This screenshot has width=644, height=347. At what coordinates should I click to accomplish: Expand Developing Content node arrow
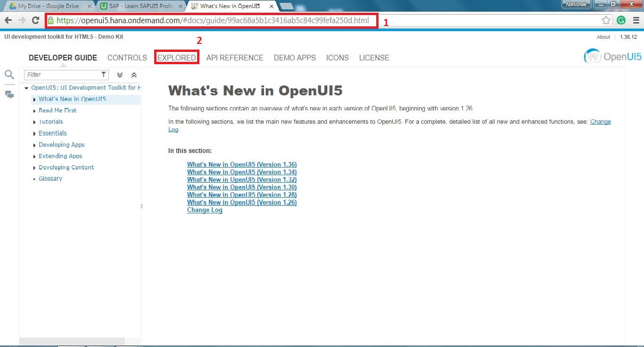tap(34, 168)
